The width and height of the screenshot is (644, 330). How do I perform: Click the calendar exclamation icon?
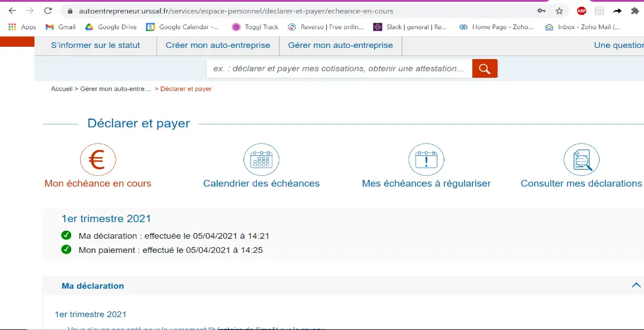pos(426,159)
